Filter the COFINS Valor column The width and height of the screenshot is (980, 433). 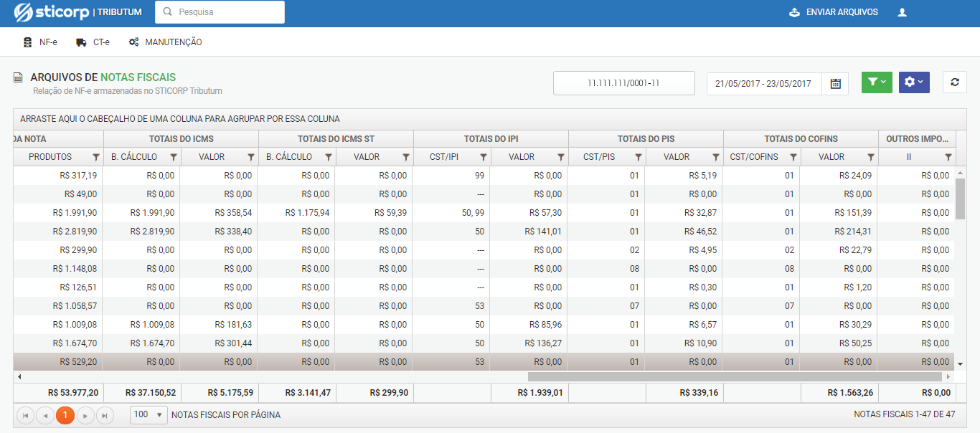click(x=871, y=157)
